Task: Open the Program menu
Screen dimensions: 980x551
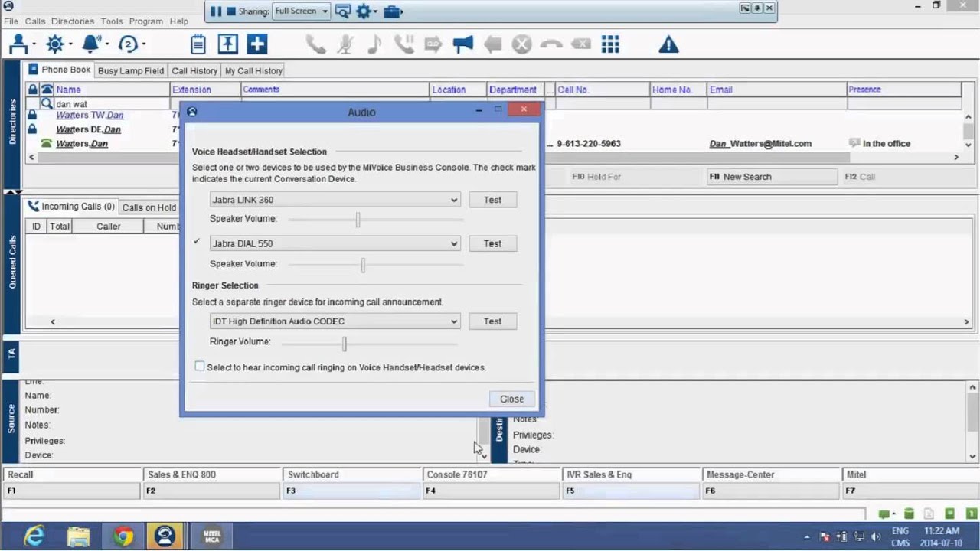Action: 146,21
